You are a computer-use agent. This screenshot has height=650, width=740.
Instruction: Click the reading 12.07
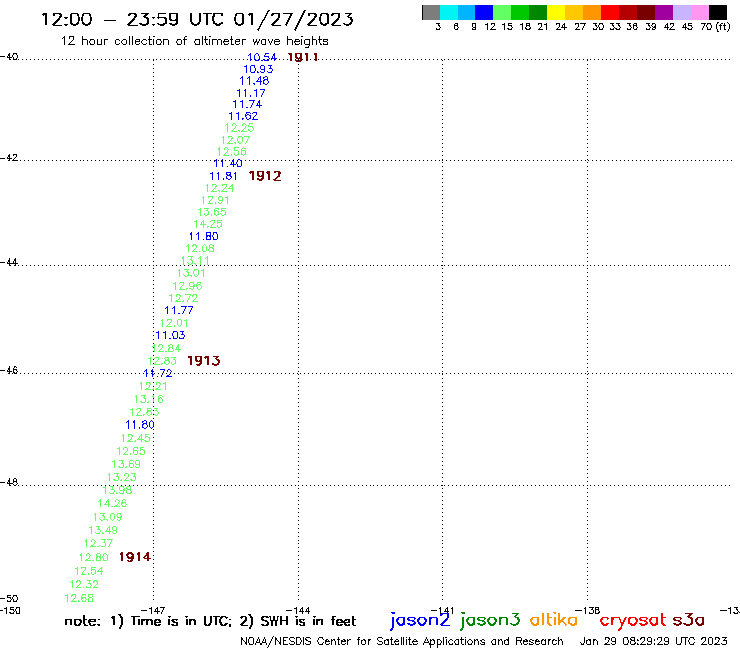[235, 140]
